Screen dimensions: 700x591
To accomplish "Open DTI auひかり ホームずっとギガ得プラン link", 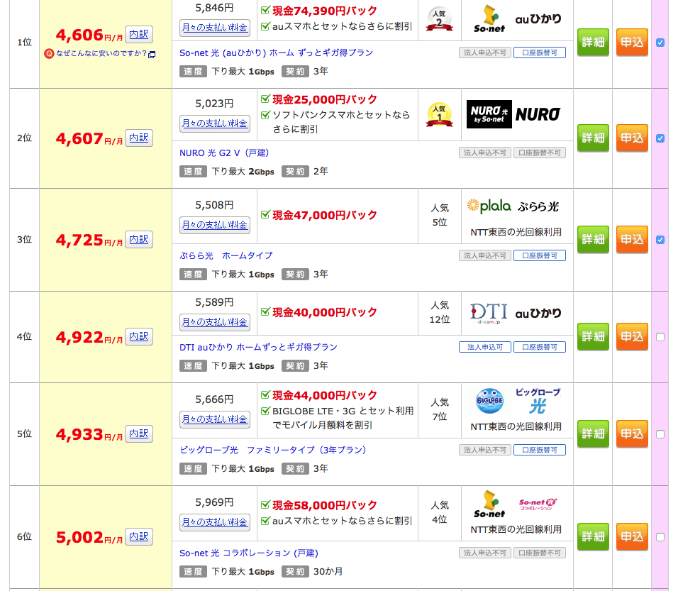I will pos(258,347).
